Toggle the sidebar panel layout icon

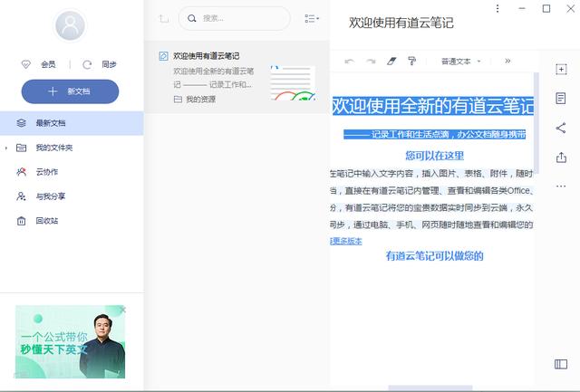pyautogui.click(x=561, y=364)
